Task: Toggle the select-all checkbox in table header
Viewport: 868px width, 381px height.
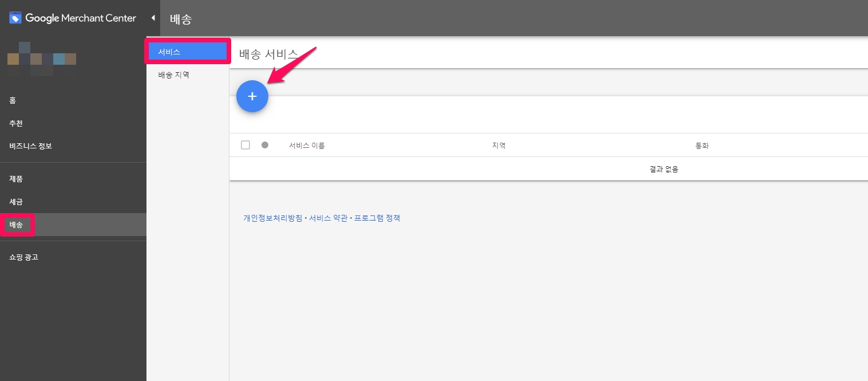Action: [x=245, y=145]
